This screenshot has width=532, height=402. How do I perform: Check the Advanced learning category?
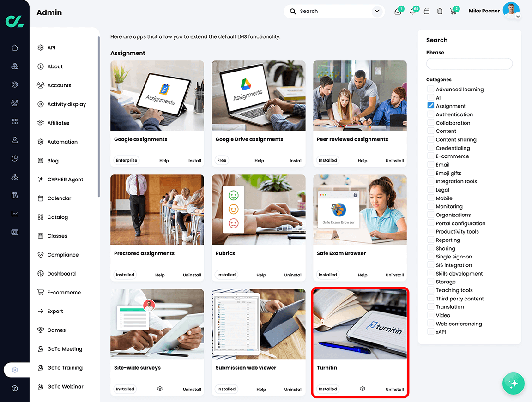pyautogui.click(x=430, y=89)
